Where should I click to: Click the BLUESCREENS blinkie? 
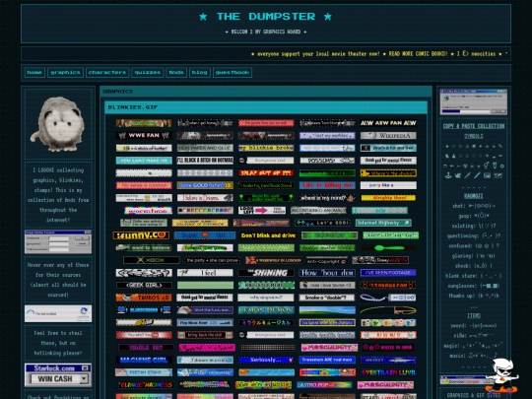(144, 310)
